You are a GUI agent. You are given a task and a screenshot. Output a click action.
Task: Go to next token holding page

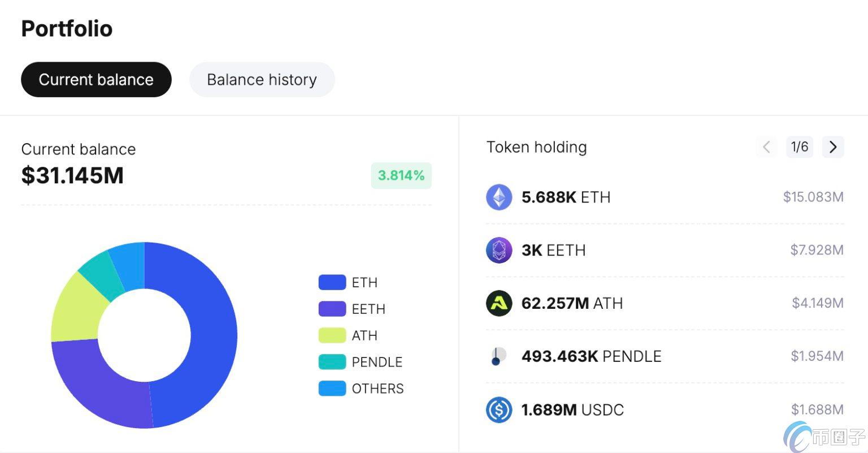[x=833, y=147]
